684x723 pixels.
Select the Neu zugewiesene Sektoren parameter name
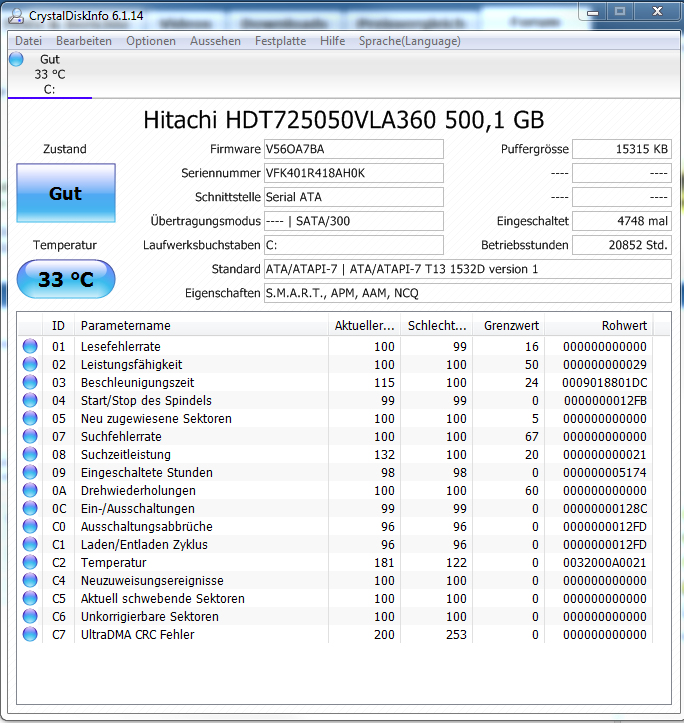pyautogui.click(x=156, y=418)
